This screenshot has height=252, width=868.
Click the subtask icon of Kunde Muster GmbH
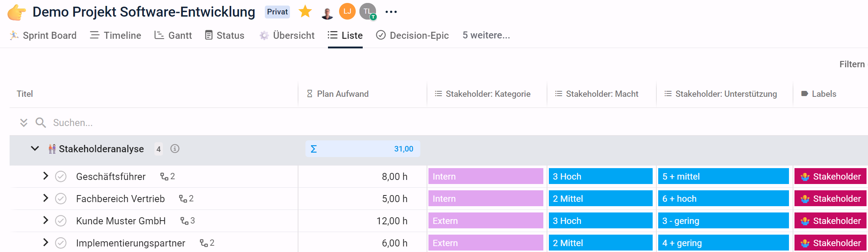coord(185,221)
